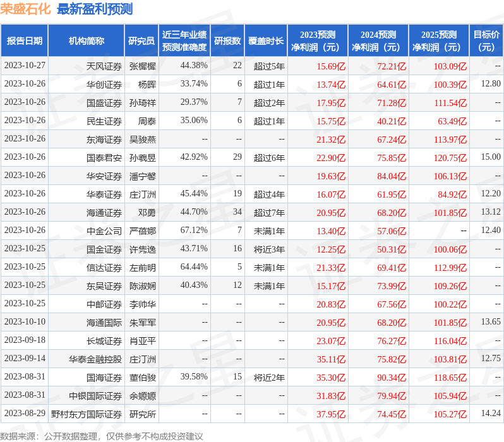
Task: Click 近三年业绩预测准确度 column header
Action: coord(184,41)
